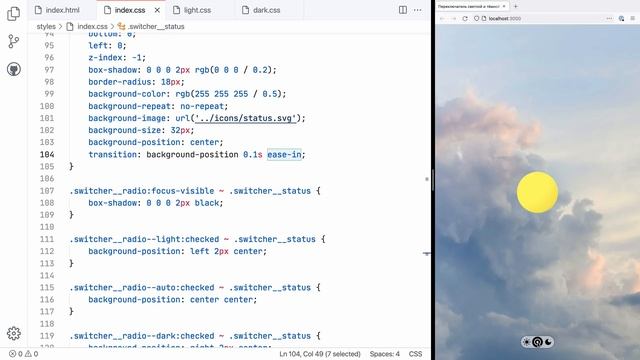Image resolution: width=640 pixels, height=360 pixels.
Task: Click the browser back arrow
Action: pos(442,19)
